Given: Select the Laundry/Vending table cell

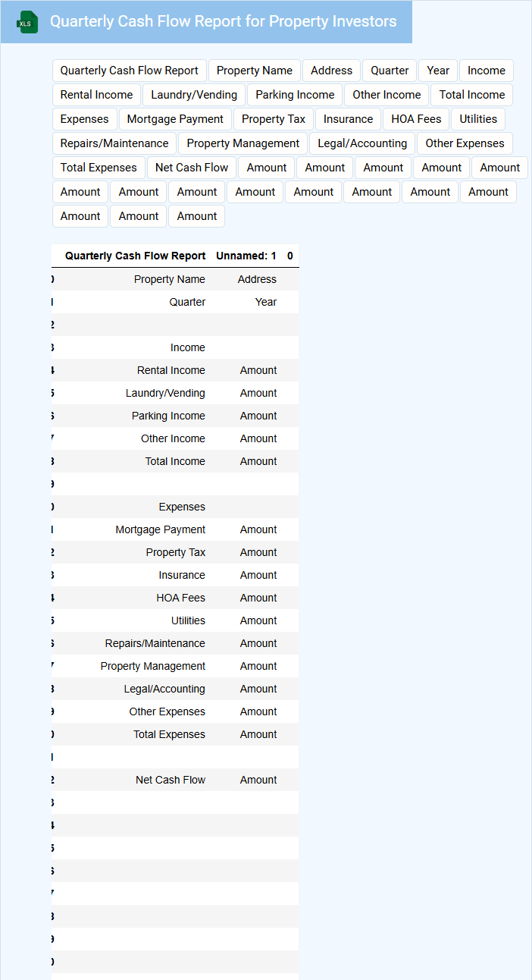Looking at the screenshot, I should pos(165,393).
